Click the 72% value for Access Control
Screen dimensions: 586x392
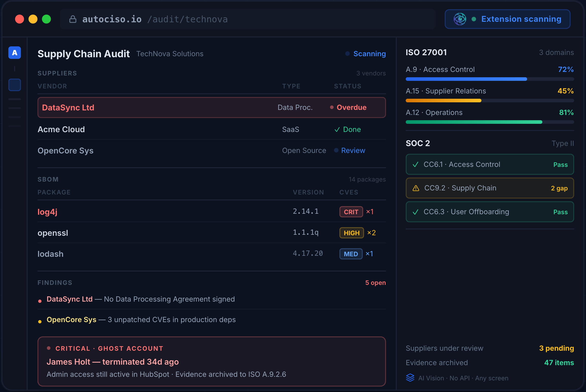tap(566, 69)
